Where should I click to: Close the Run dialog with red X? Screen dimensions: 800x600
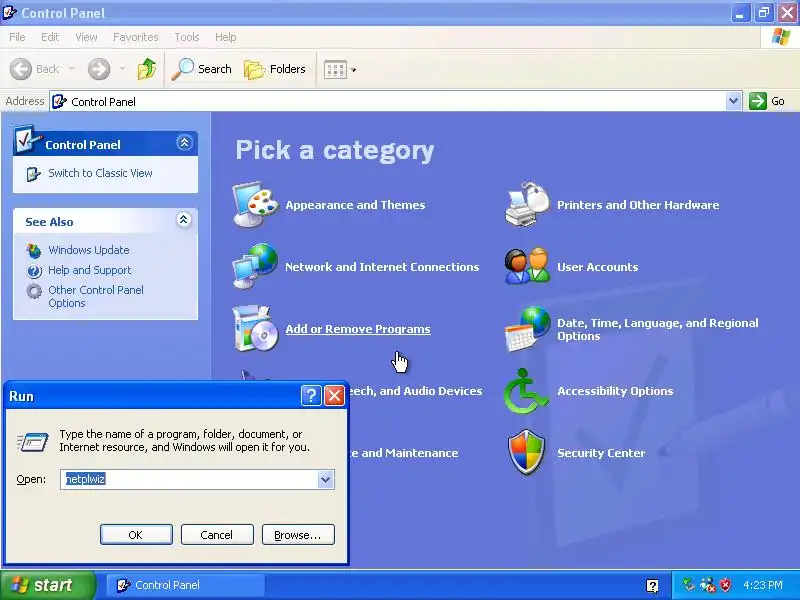coord(334,395)
